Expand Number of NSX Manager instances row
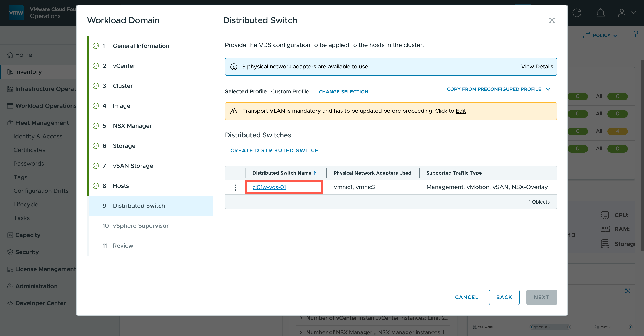The height and width of the screenshot is (336, 644). [301, 332]
